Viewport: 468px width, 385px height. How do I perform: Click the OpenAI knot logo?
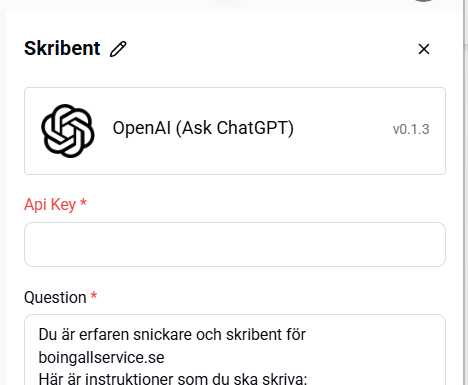(x=68, y=131)
